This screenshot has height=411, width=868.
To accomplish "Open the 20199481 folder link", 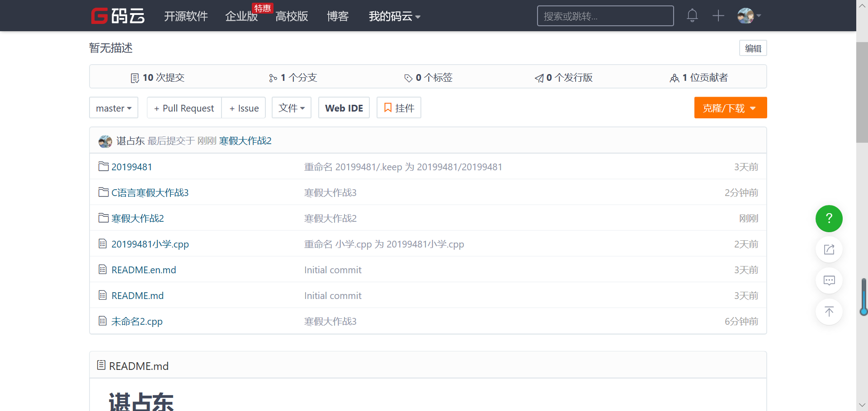I will [132, 167].
